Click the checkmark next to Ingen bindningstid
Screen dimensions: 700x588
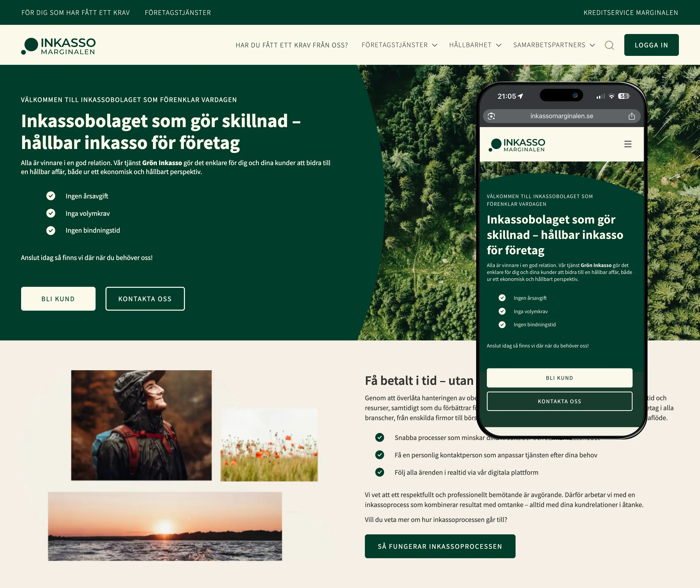51,230
